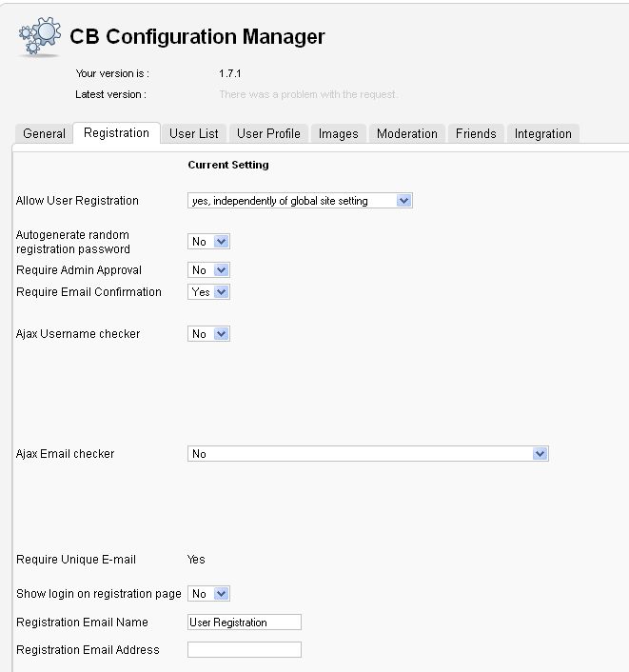Switch to the User List tab
The width and height of the screenshot is (629, 672).
pyautogui.click(x=194, y=133)
